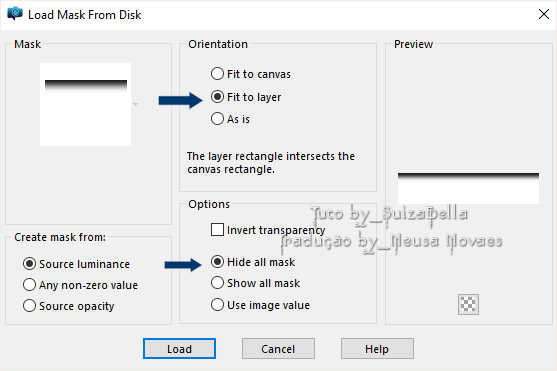Open Help for this dialog
Screen dimensions: 557x371
pyautogui.click(x=377, y=349)
